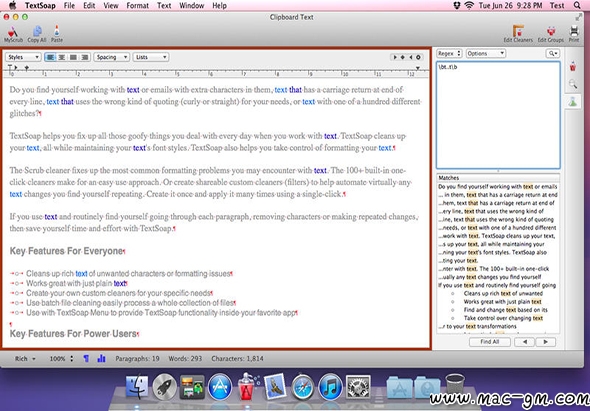This screenshot has height=411, width=590.
Task: Align text right in format bar
Action: [85, 57]
